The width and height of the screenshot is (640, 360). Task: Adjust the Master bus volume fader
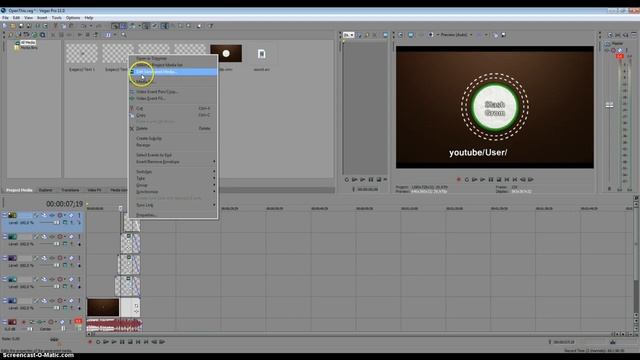tap(609, 105)
